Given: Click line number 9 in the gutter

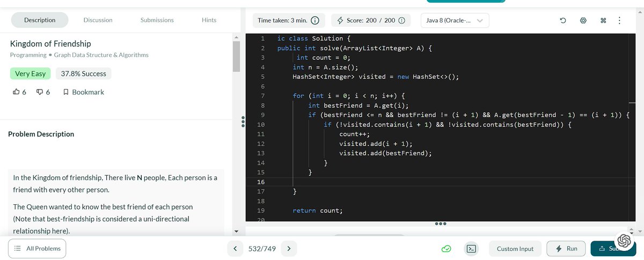Looking at the screenshot, I should click(262, 115).
